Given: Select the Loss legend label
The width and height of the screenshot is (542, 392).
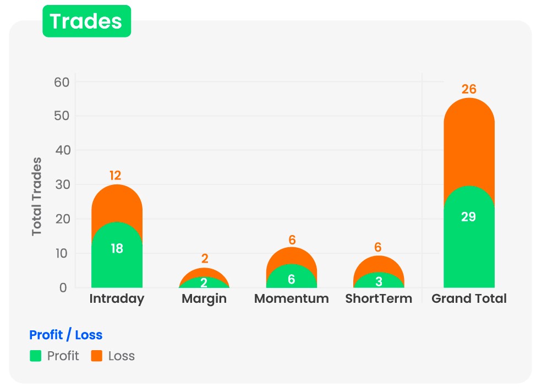Looking at the screenshot, I should coord(122,356).
